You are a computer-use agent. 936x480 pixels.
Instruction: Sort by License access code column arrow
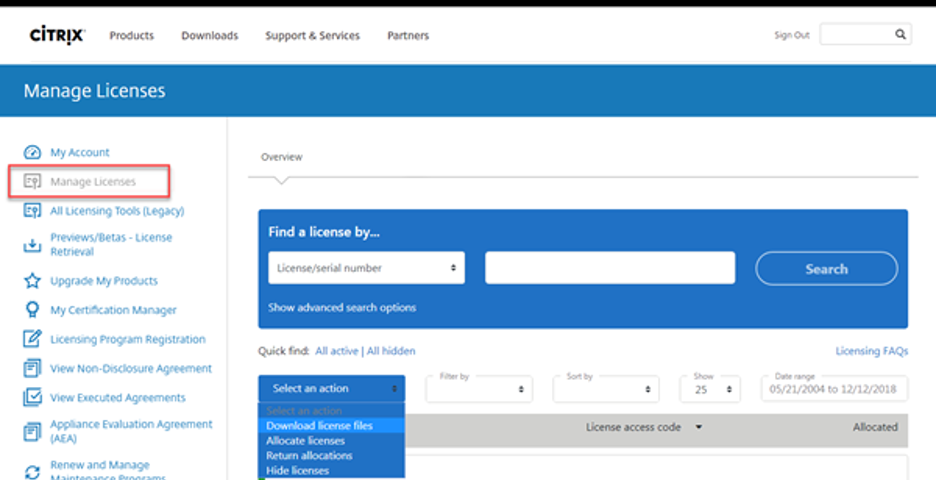[699, 427]
